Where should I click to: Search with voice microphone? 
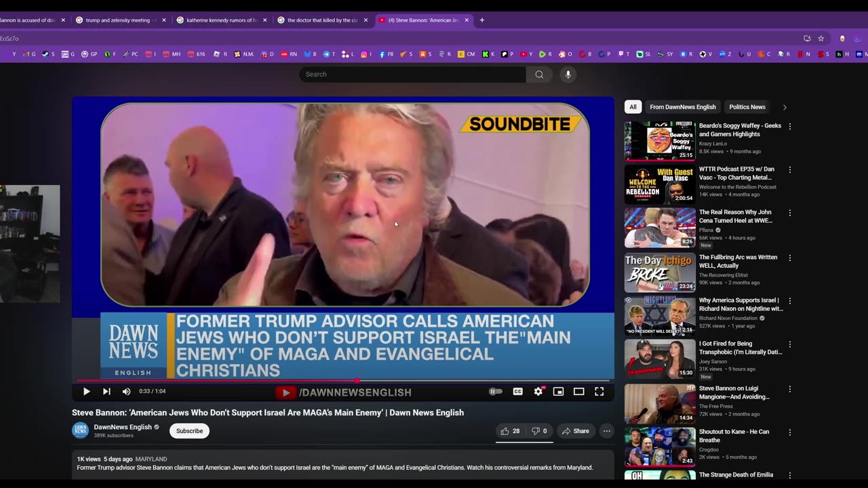568,74
